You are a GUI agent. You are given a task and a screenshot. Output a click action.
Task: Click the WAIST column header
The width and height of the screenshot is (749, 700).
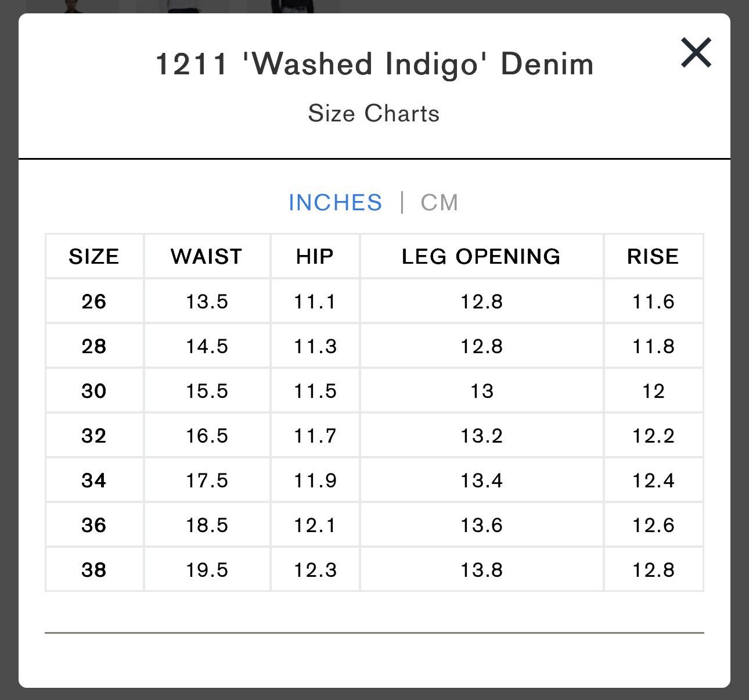click(207, 256)
